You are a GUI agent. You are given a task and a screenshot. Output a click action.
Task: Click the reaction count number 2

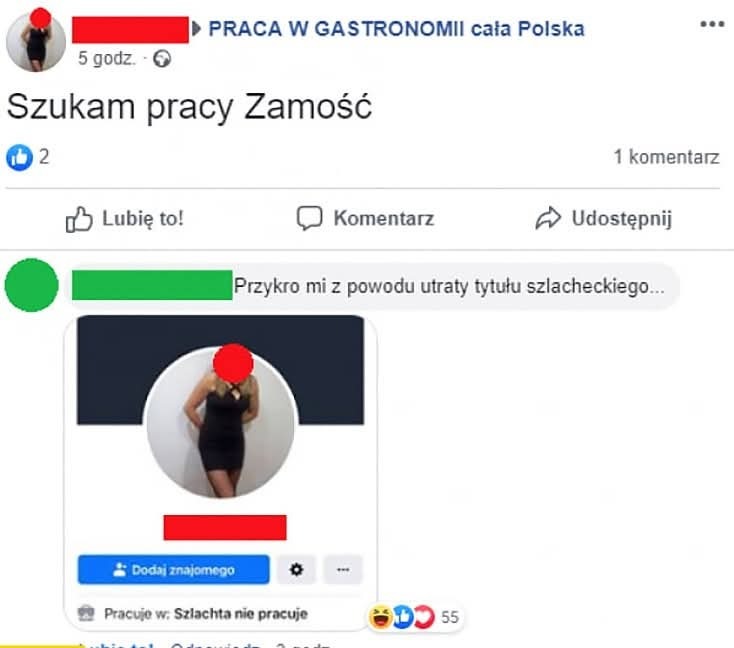[x=44, y=157]
